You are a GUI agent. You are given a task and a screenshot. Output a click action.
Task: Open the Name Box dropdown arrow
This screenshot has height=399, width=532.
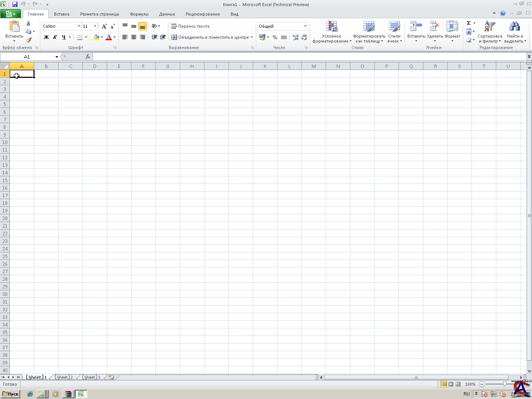[x=57, y=57]
